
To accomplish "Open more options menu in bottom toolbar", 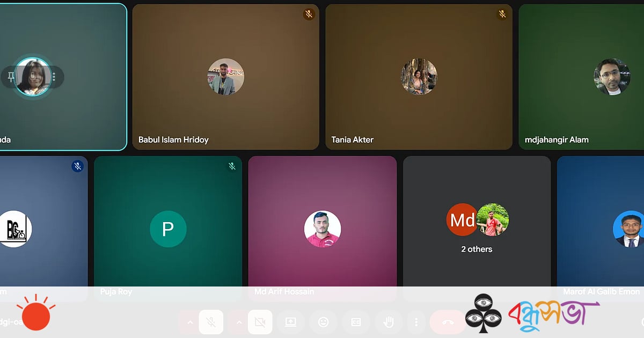I will coord(416,322).
